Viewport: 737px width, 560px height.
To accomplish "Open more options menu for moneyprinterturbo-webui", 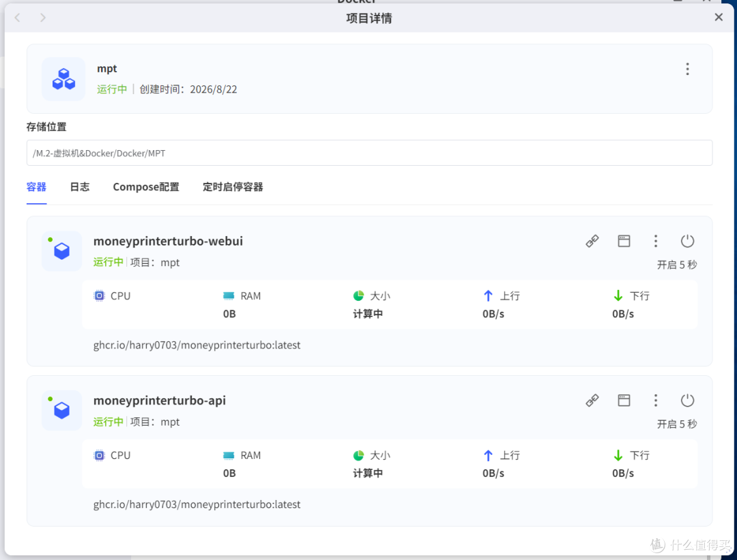I will (656, 241).
